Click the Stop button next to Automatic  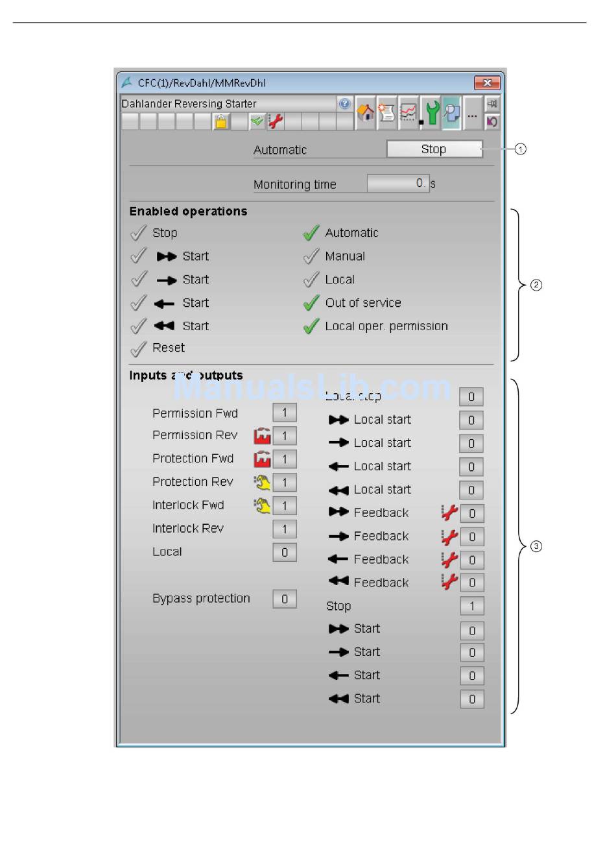434,149
